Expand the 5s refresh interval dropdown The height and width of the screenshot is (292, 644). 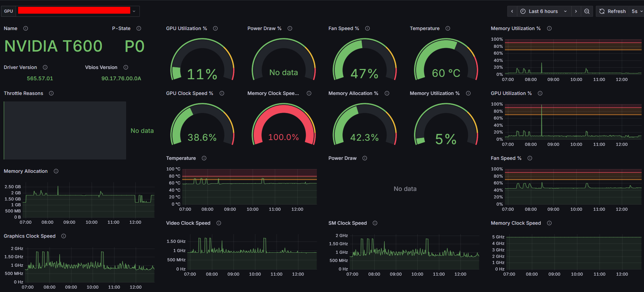click(637, 11)
